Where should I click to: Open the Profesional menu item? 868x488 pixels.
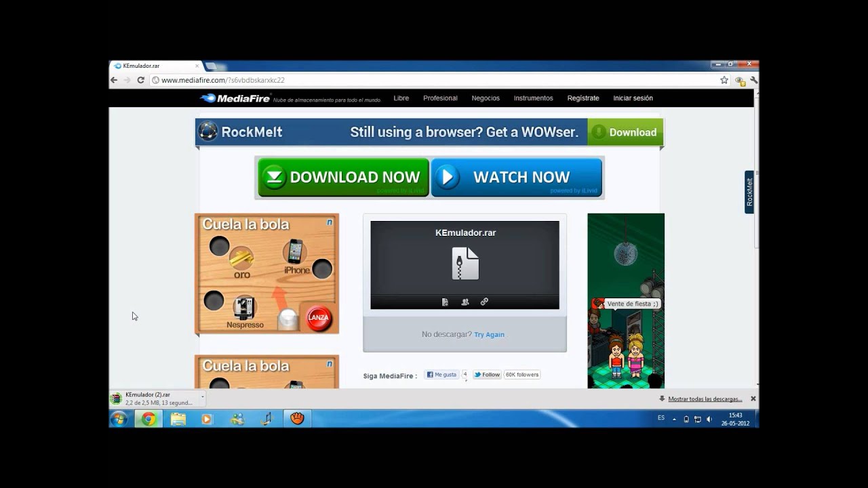[x=440, y=98]
